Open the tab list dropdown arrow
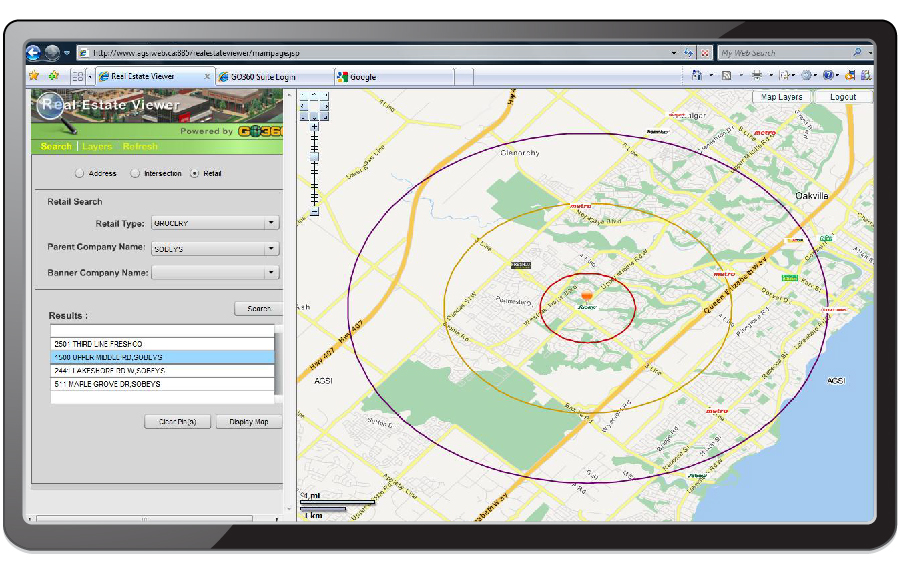900x572 pixels. tap(90, 76)
